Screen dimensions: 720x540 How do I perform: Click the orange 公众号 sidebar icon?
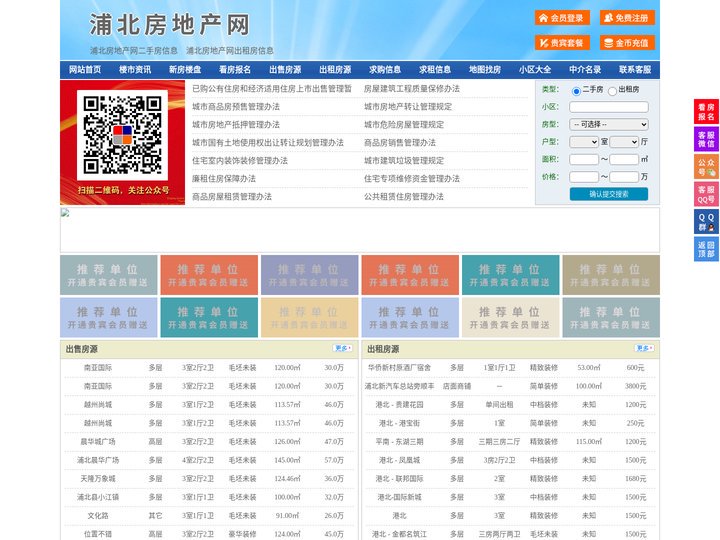tap(706, 167)
